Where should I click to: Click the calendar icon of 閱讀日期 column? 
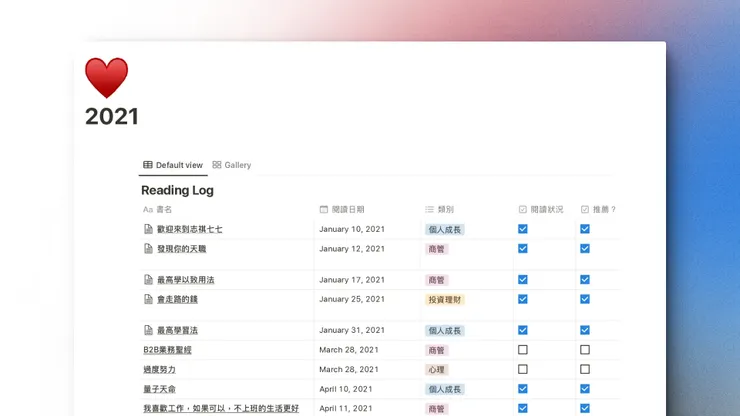[x=323, y=209]
